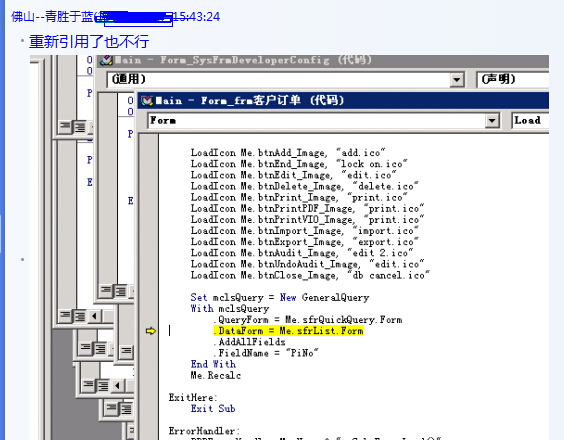The width and height of the screenshot is (564, 440).
Task: Open the Load procedure combo box
Action: pyautogui.click(x=530, y=120)
